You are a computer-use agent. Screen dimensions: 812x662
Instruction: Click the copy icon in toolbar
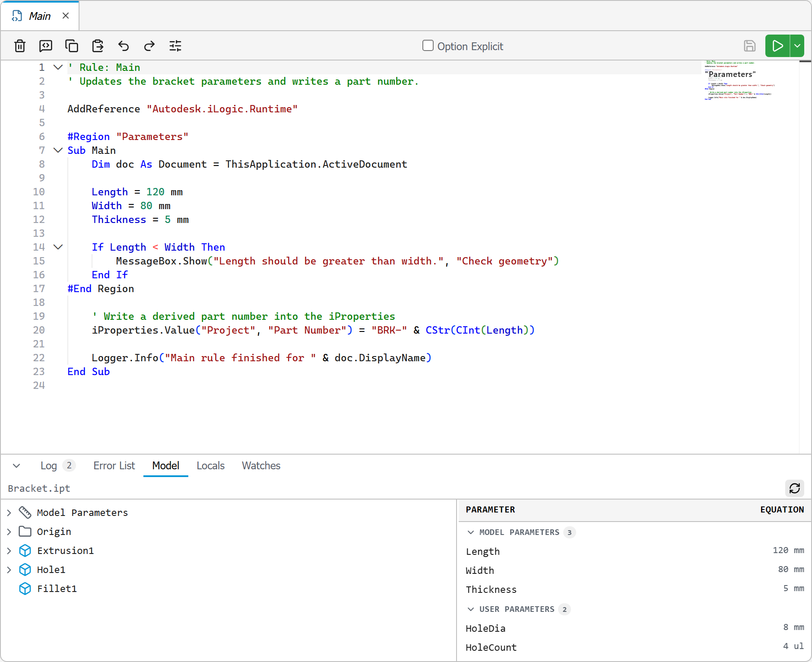tap(72, 46)
